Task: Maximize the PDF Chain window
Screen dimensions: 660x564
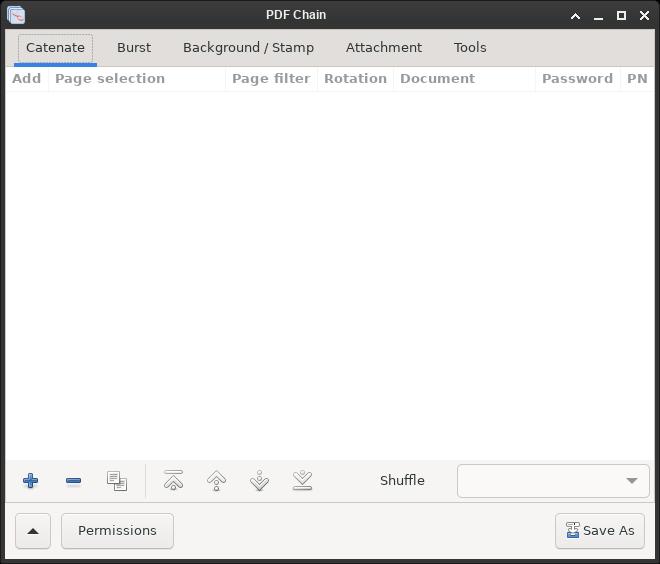Action: [621, 16]
